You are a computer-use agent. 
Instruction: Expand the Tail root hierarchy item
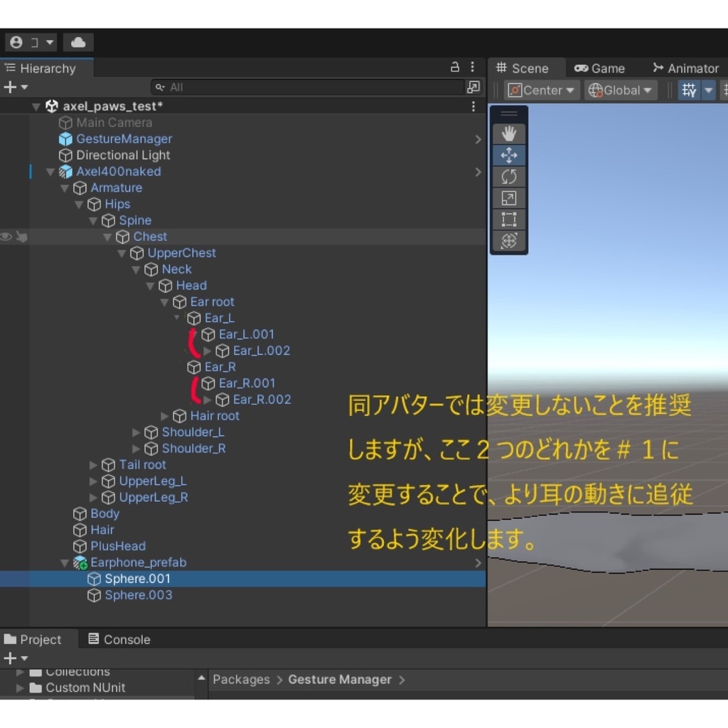[92, 464]
